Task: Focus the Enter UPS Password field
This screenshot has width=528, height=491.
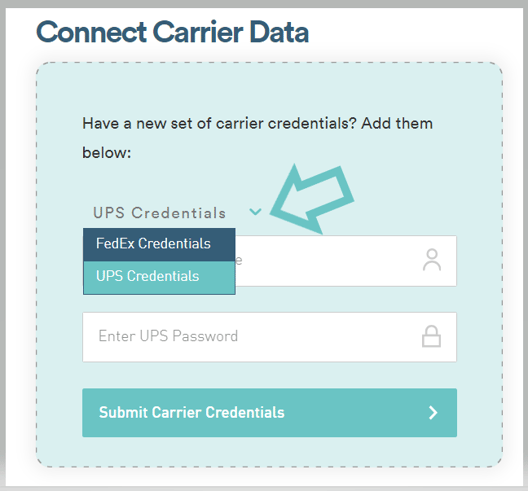Action: tap(269, 337)
